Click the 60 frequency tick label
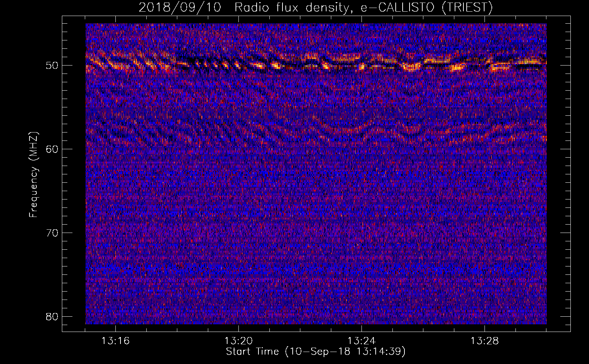This screenshot has height=364, width=589. [52, 149]
